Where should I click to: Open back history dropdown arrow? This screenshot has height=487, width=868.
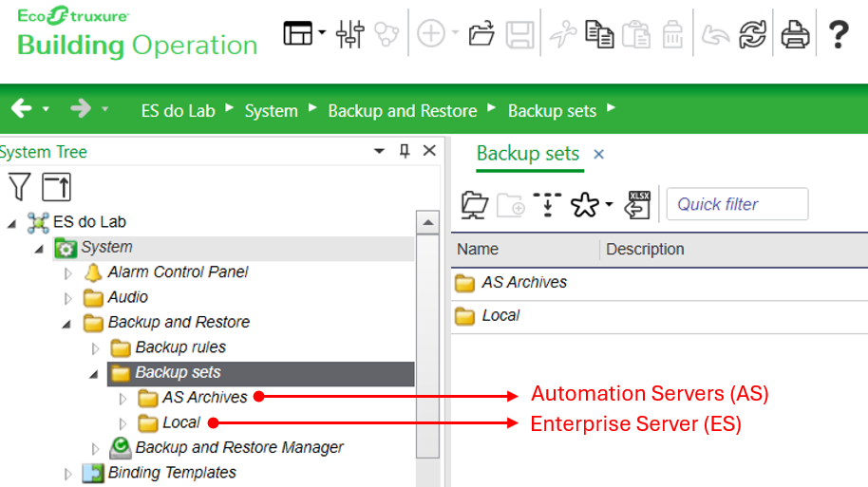pyautogui.click(x=46, y=109)
